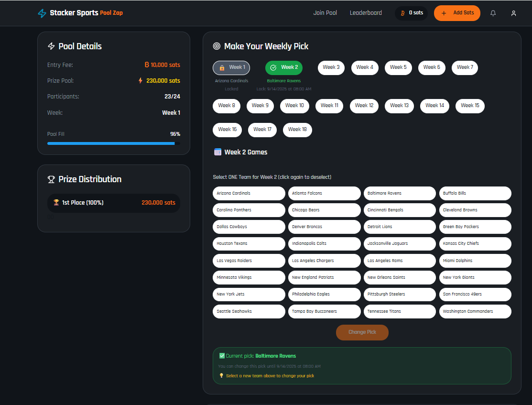Open the Leaderboard page
The image size is (532, 405).
(x=366, y=13)
